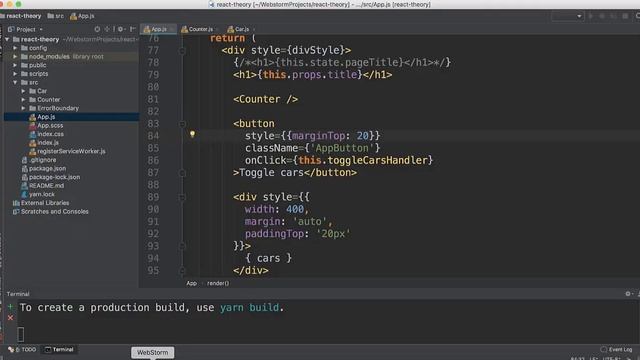Click the Event Log icon in status bar
The height and width of the screenshot is (360, 640).
603,349
